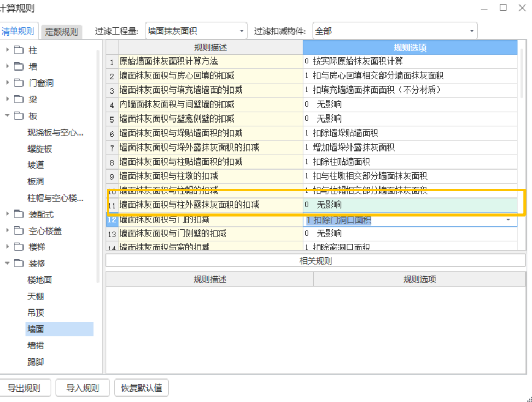
Task: Click rule 内墙面抹灰面积与间壁墙的扣减
Action: coord(210,104)
